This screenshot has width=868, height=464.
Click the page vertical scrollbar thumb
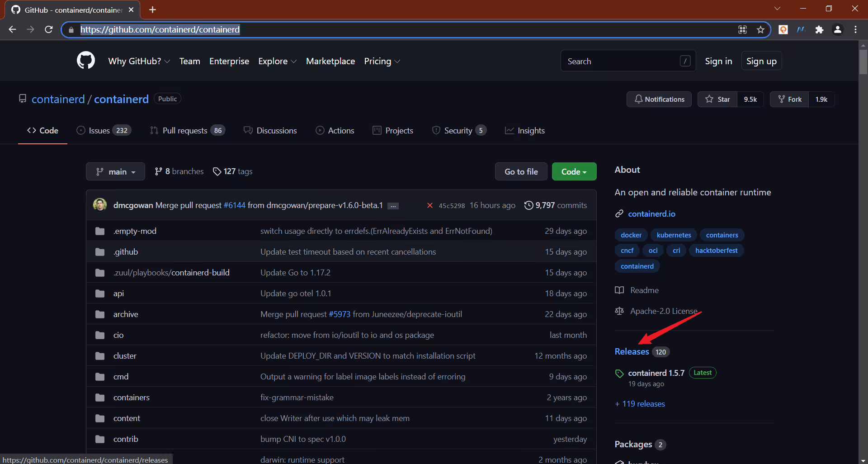(x=863, y=62)
